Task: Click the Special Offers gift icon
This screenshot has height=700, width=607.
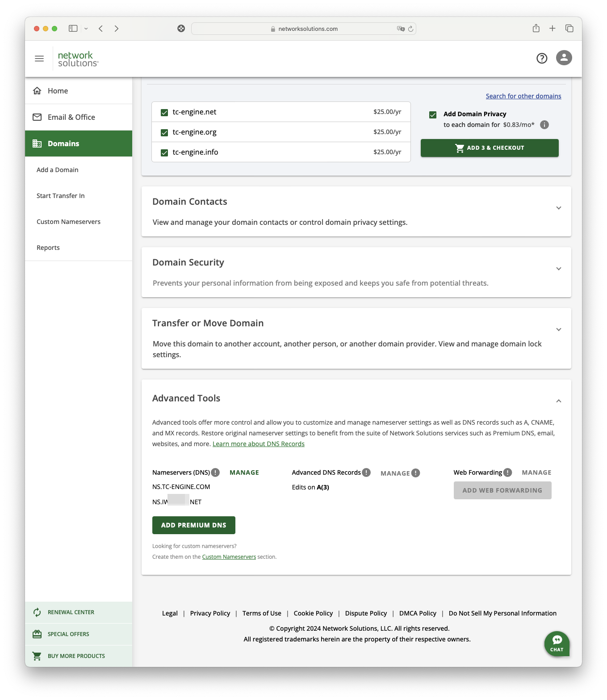Action: 37,634
